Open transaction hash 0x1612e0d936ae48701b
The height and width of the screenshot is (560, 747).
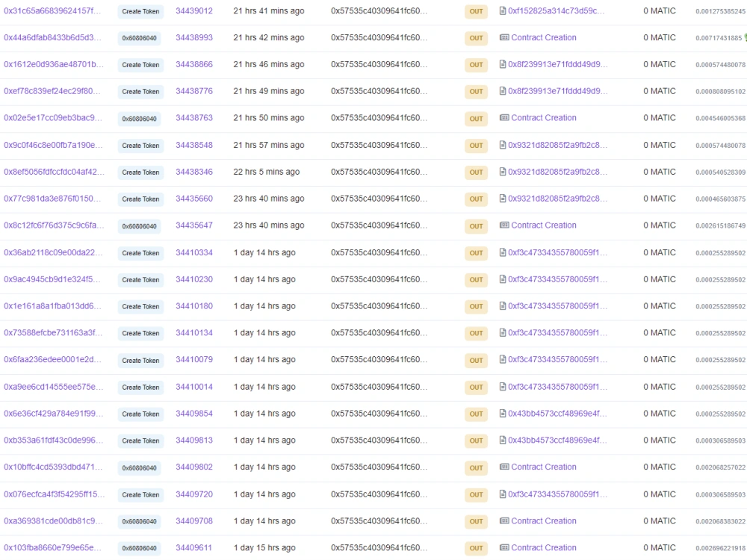[x=53, y=63]
